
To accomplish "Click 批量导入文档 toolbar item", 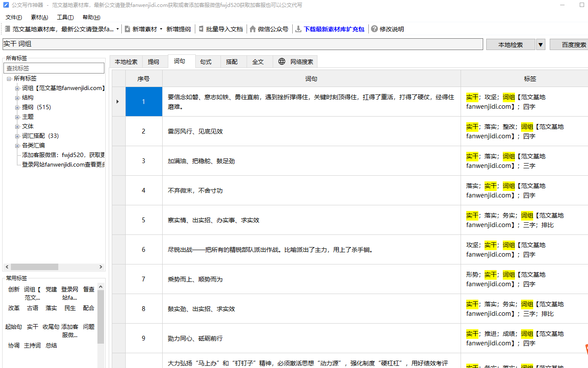I will 220,29.
